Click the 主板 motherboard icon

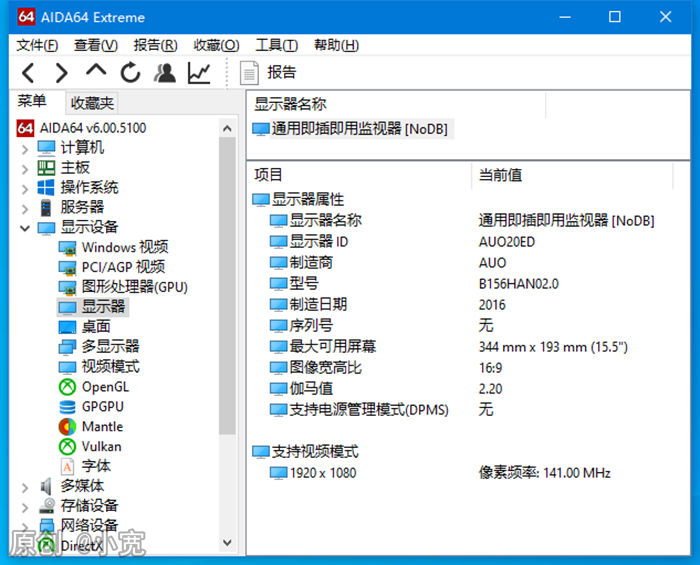point(46,167)
